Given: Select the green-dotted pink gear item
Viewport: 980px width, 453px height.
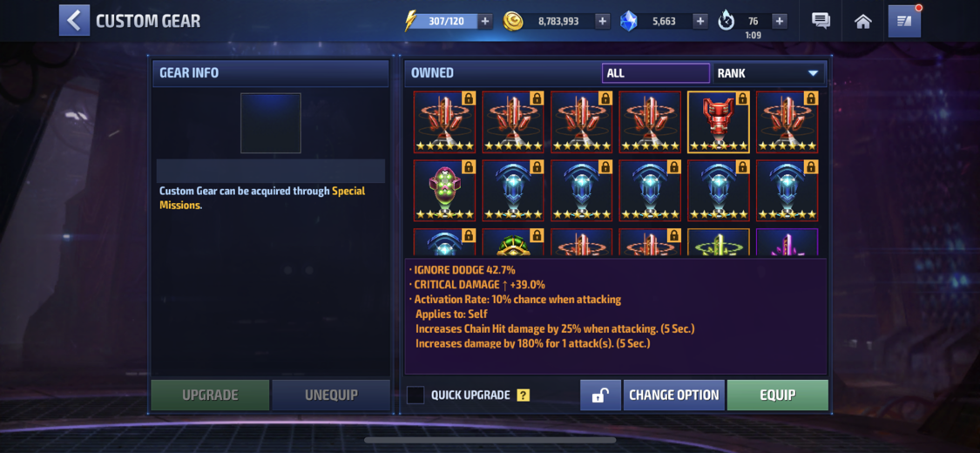Looking at the screenshot, I should coord(444,191).
